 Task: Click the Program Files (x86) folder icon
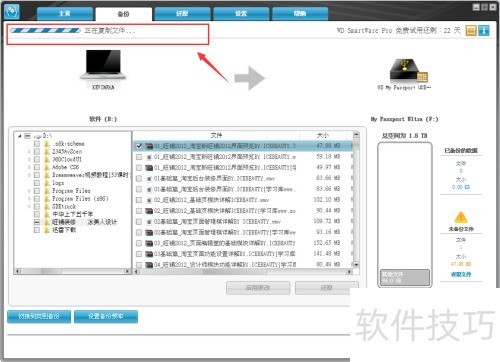47,199
